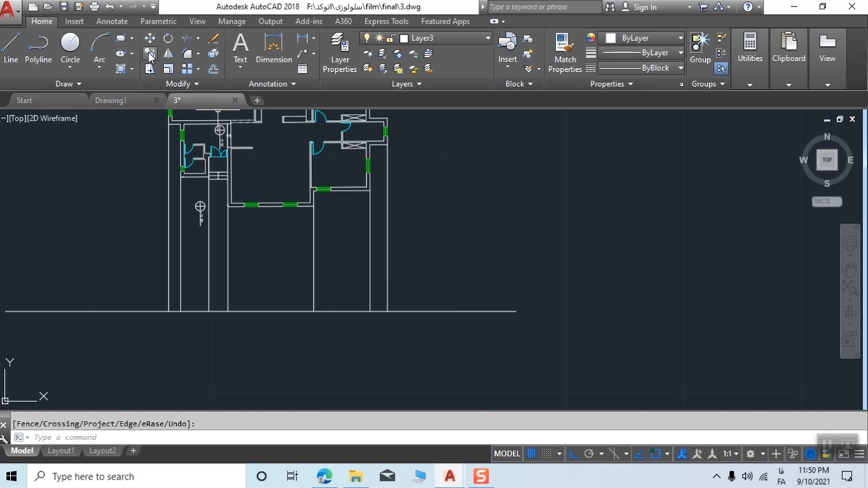
Task: Click the Sign In button
Action: [x=644, y=7]
